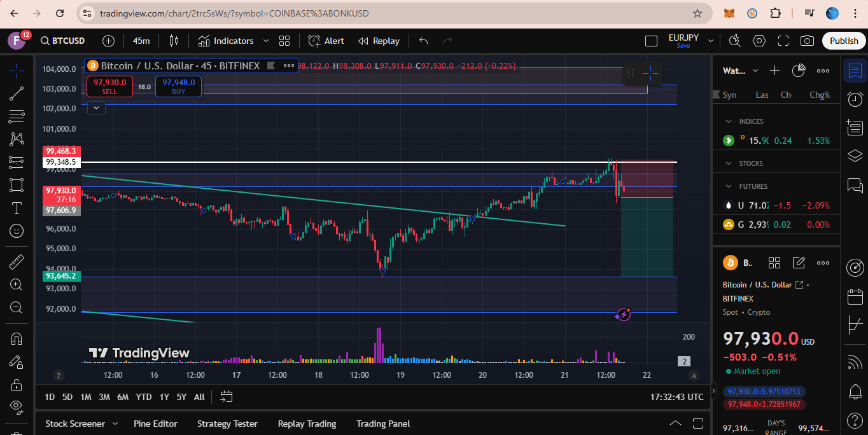Start bar Replay mode
The image size is (868, 435).
coord(379,41)
